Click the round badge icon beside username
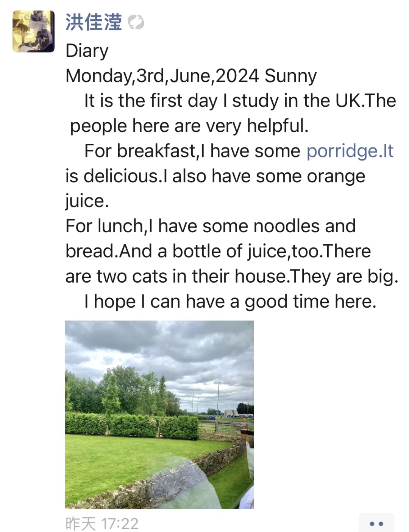409x532 pixels. [136, 22]
